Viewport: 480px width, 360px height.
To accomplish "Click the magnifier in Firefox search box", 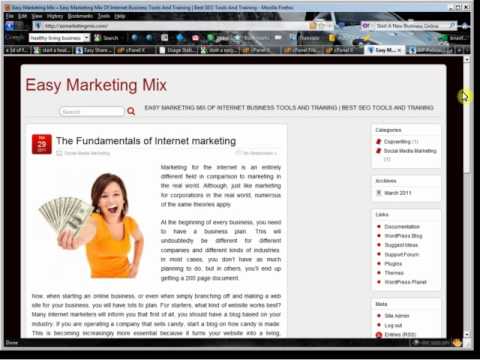I will pos(452,26).
